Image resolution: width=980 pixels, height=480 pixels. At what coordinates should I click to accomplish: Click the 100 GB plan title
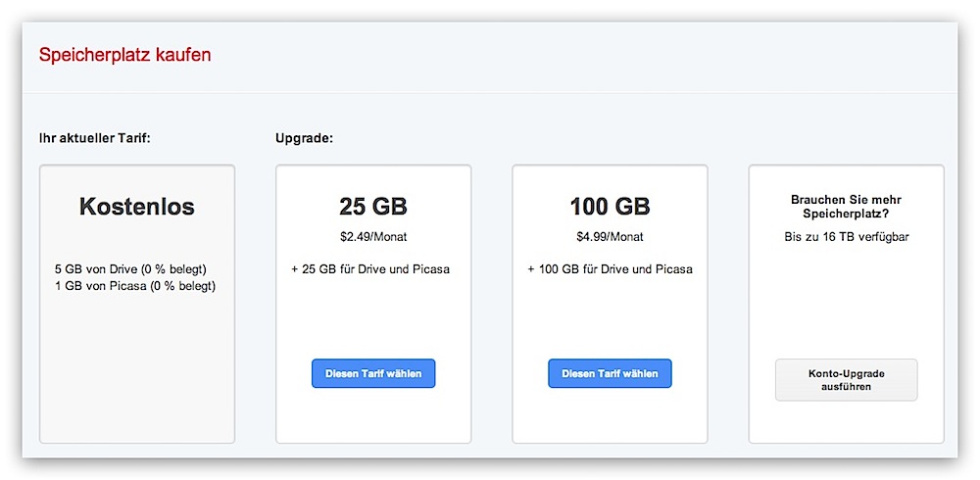pyautogui.click(x=610, y=208)
